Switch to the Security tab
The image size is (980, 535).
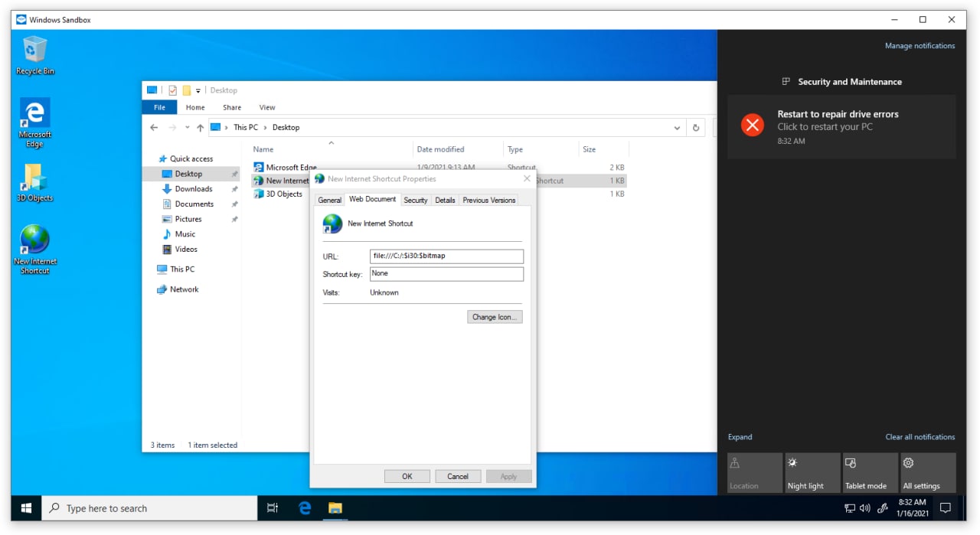pyautogui.click(x=416, y=200)
